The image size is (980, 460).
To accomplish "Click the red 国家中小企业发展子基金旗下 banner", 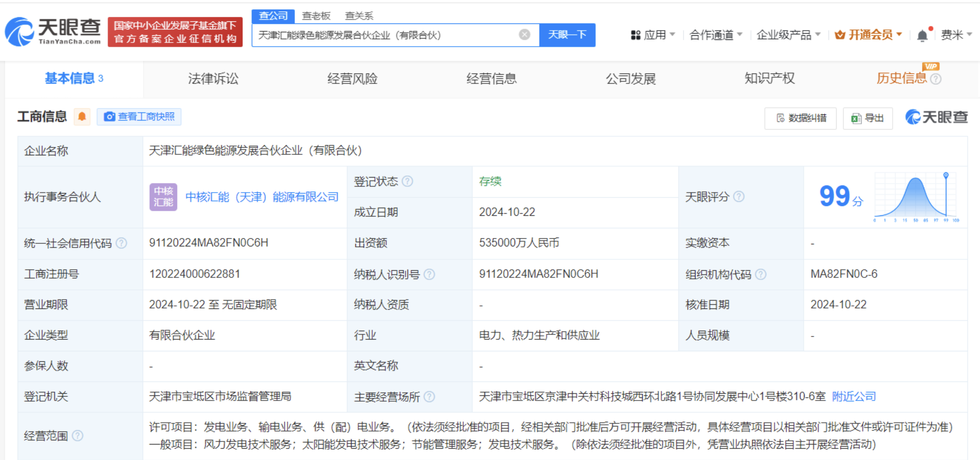I will [175, 32].
